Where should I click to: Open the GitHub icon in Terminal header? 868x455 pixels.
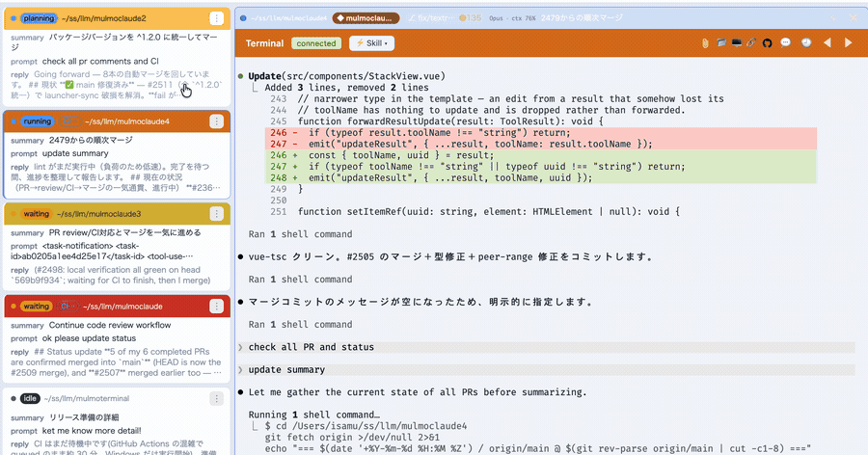768,43
